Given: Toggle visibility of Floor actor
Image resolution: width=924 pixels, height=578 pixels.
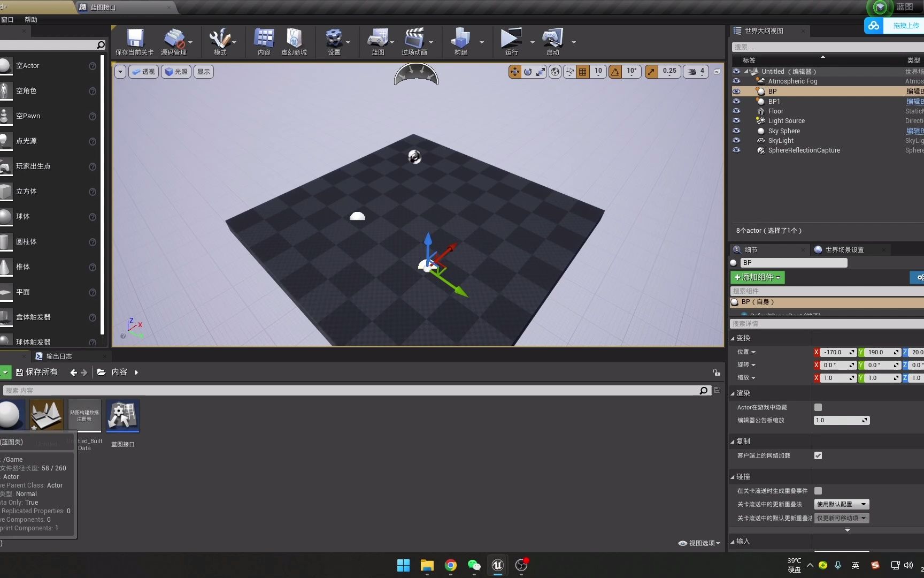Looking at the screenshot, I should [736, 111].
